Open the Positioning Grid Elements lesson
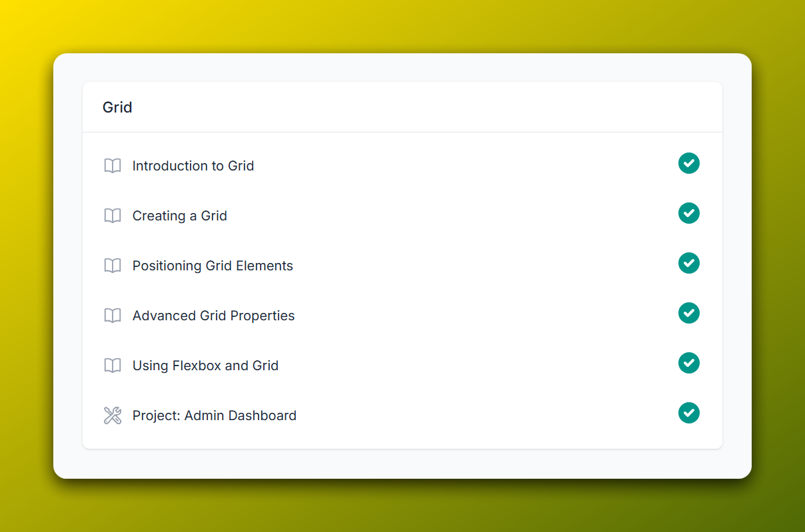Screen dimensions: 805x532 click(x=213, y=265)
